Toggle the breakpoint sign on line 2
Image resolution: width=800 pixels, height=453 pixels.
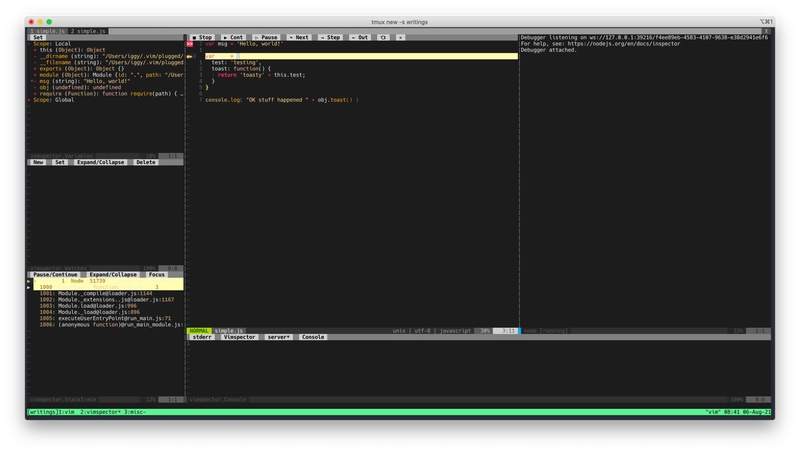[190, 44]
